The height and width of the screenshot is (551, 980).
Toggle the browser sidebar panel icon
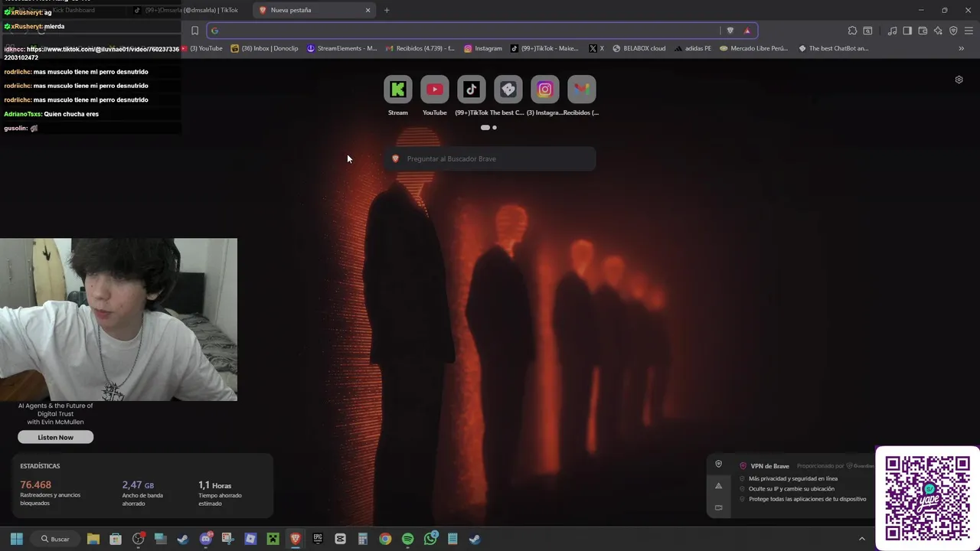907,31
